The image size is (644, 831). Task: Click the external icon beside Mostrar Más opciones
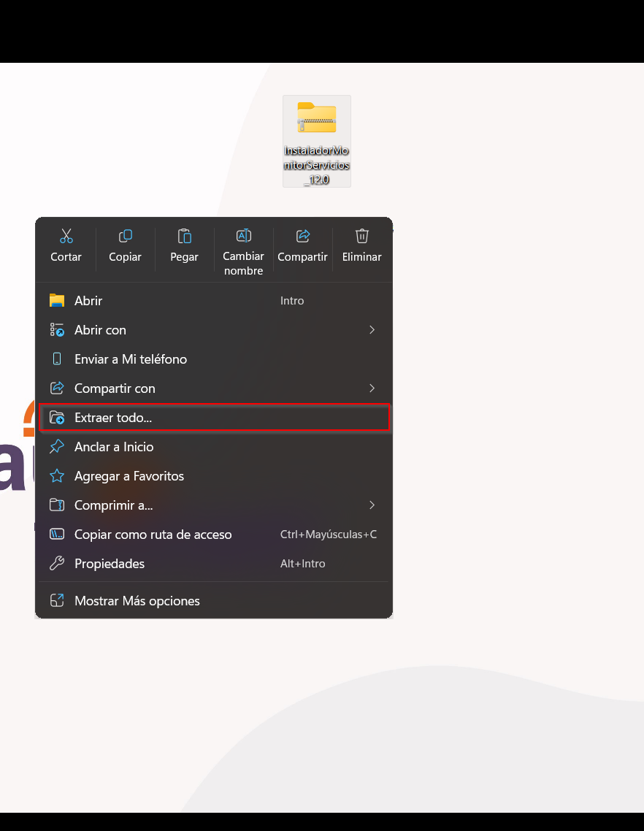tap(57, 600)
